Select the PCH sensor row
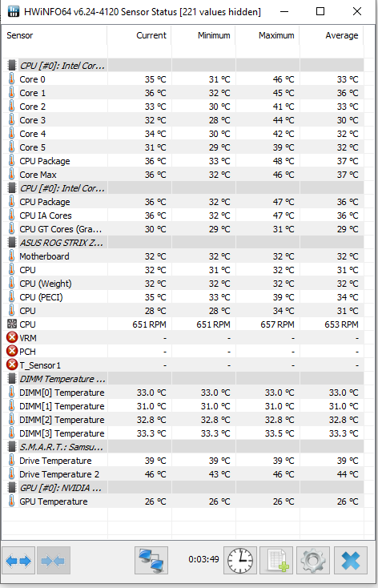 183,352
